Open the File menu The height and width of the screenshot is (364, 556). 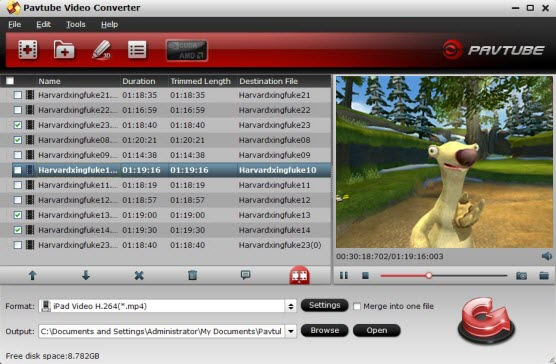click(x=15, y=24)
